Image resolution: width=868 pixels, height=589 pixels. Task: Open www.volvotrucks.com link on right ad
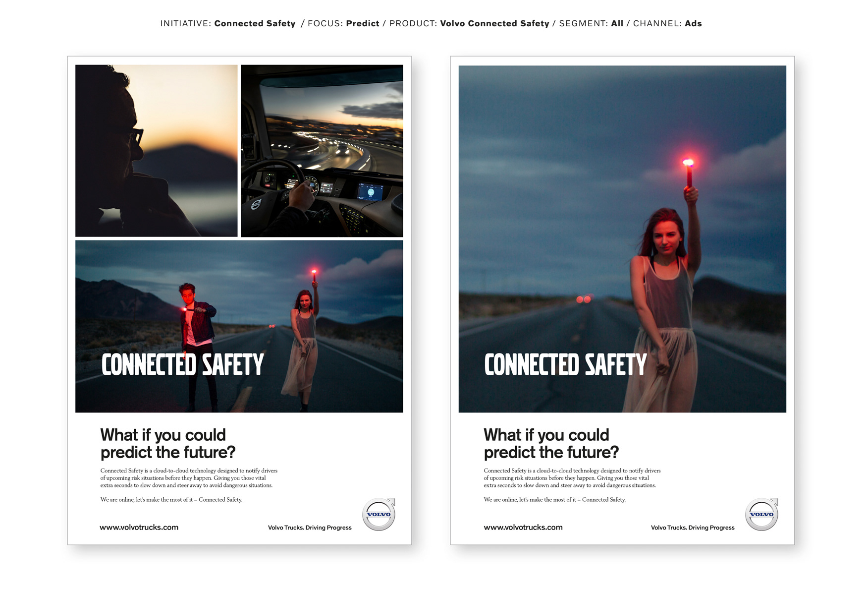(x=523, y=528)
